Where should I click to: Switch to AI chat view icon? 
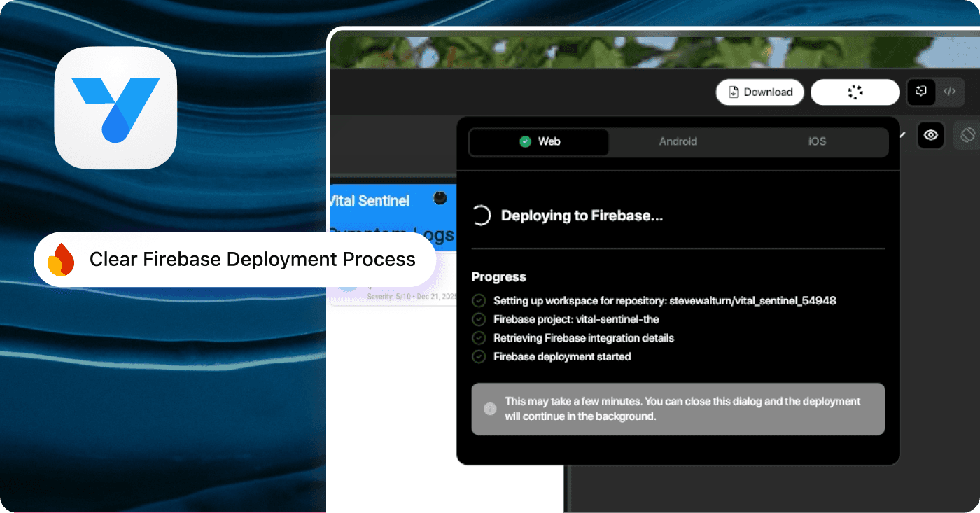[x=921, y=91]
